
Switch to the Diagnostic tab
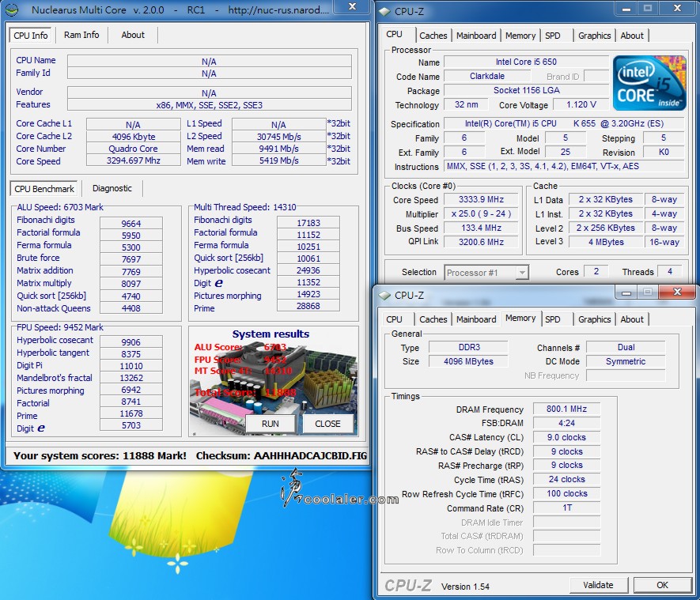pyautogui.click(x=112, y=188)
